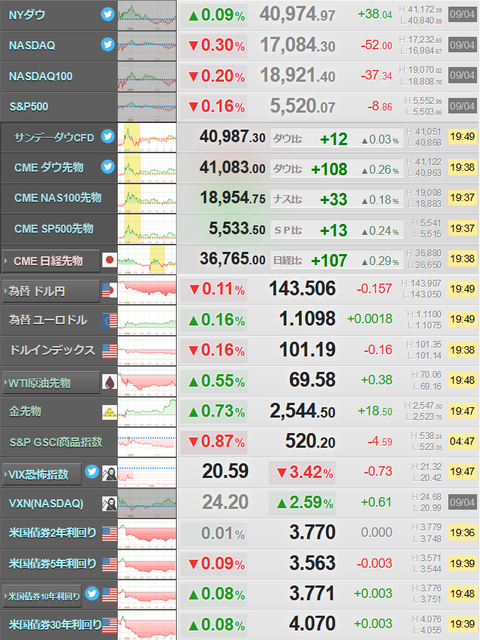This screenshot has height=640, width=480.
Task: Expand the CME 日経先物 row
Action: click(51, 261)
